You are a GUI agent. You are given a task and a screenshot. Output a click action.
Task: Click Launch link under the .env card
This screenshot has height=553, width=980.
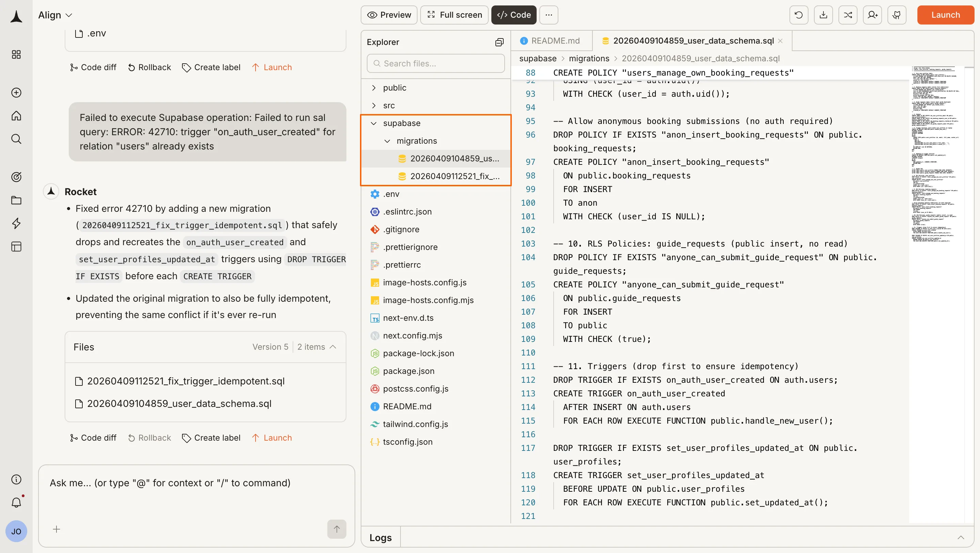[x=272, y=67]
